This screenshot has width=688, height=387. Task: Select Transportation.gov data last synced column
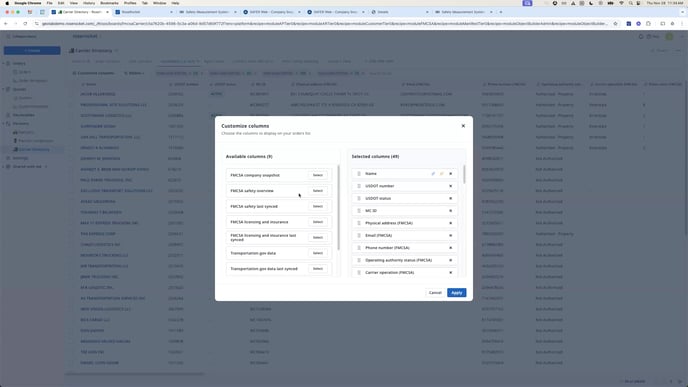coord(318,269)
